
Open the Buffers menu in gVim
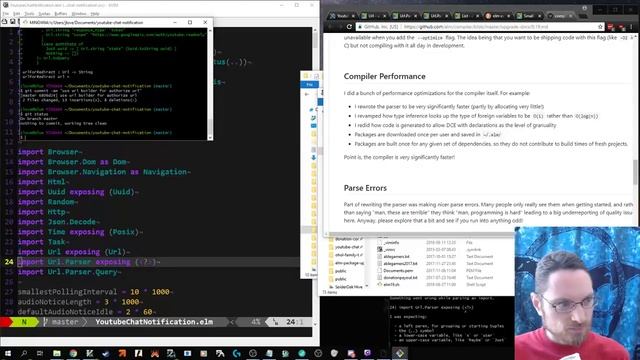60,14
